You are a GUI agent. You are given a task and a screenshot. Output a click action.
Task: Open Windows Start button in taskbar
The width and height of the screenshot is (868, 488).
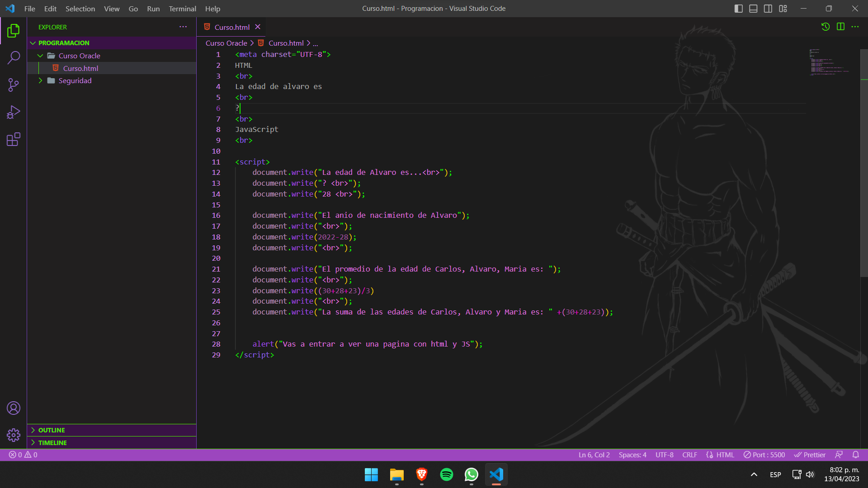(371, 474)
